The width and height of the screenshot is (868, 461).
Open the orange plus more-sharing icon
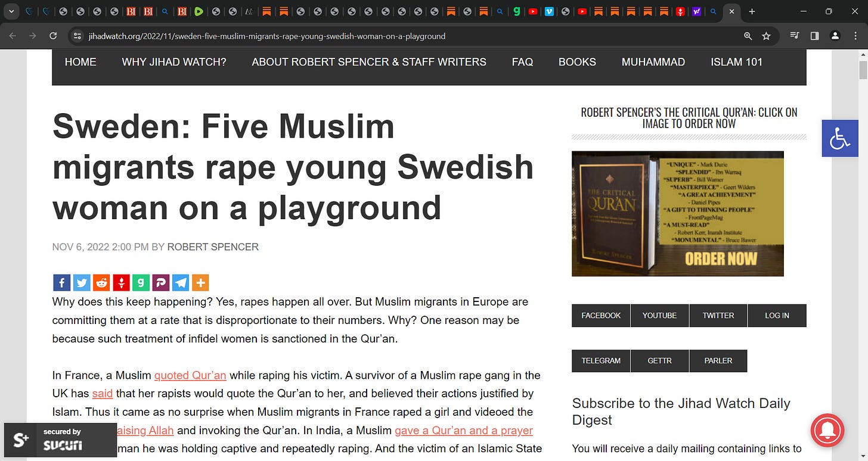point(200,282)
